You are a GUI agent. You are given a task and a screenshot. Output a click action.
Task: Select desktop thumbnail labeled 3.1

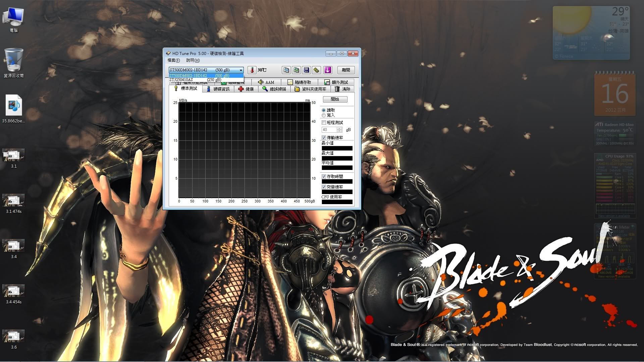pyautogui.click(x=13, y=159)
